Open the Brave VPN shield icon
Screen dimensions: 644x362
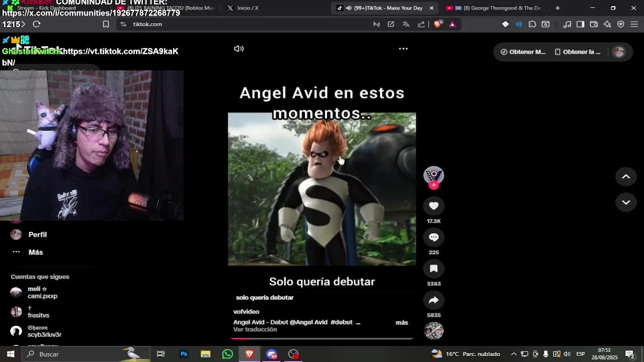coord(621,24)
